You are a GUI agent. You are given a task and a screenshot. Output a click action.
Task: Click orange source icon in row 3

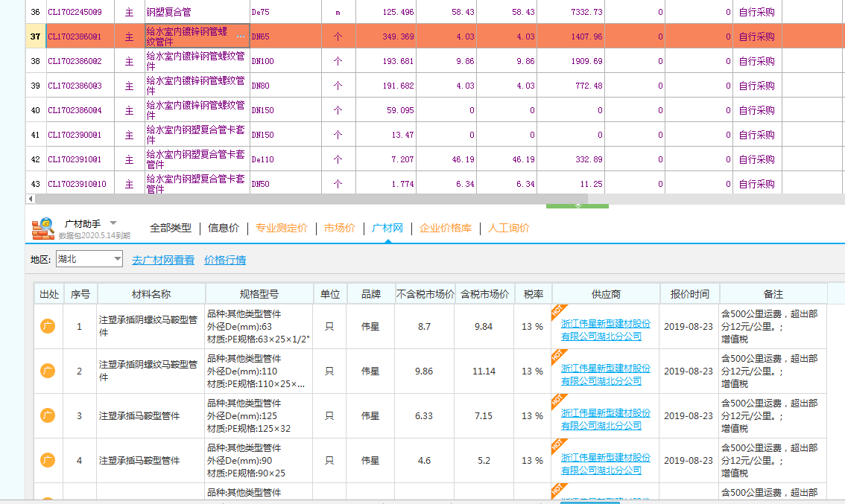48,415
